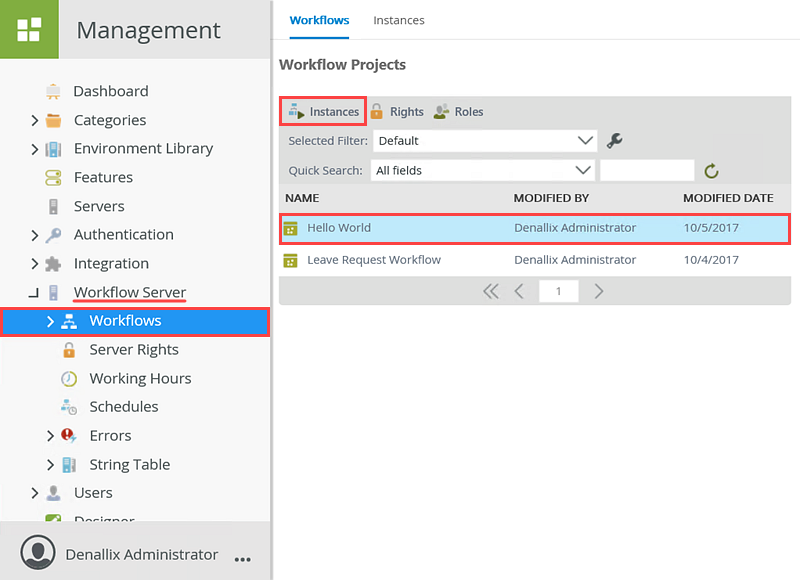Select Workflow Server label
Viewport: 800px width, 580px height.
click(x=130, y=292)
